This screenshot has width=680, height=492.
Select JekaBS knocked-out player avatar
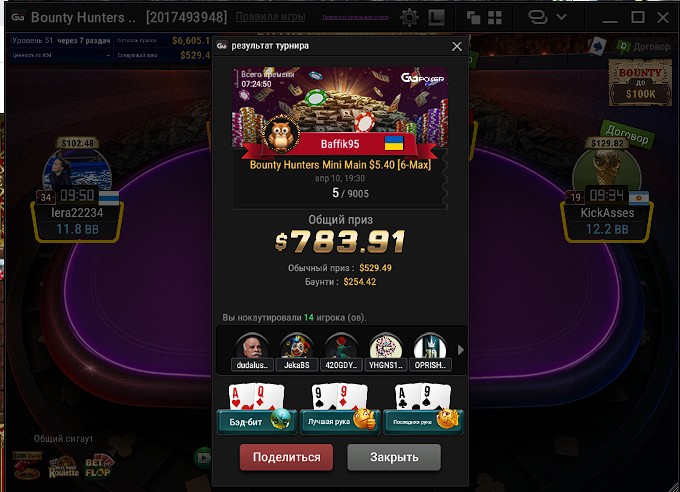point(297,351)
